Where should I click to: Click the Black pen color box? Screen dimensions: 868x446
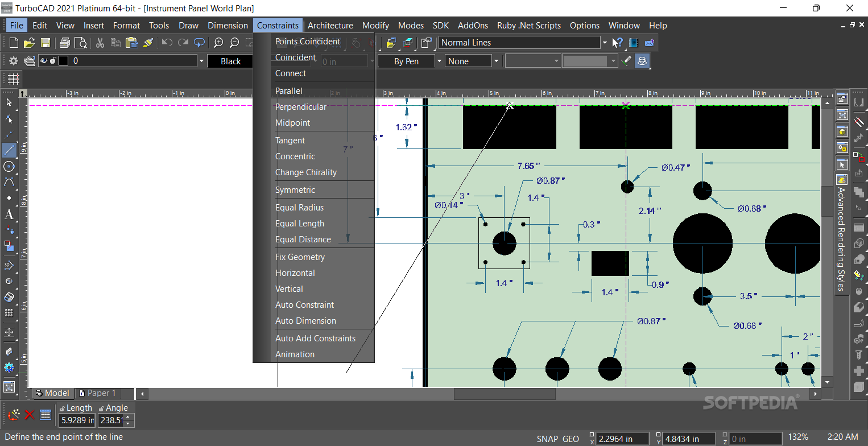[231, 61]
